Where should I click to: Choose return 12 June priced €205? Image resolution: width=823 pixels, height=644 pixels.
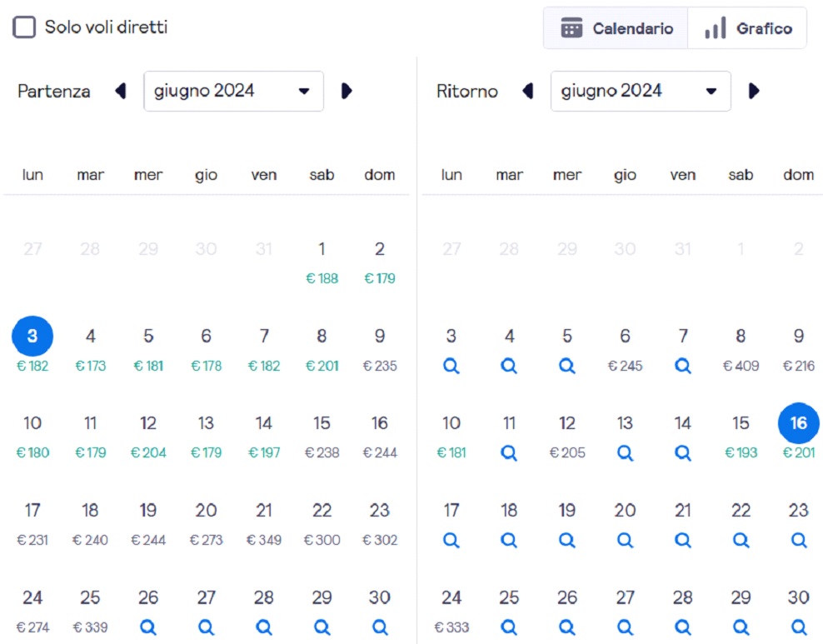point(567,437)
